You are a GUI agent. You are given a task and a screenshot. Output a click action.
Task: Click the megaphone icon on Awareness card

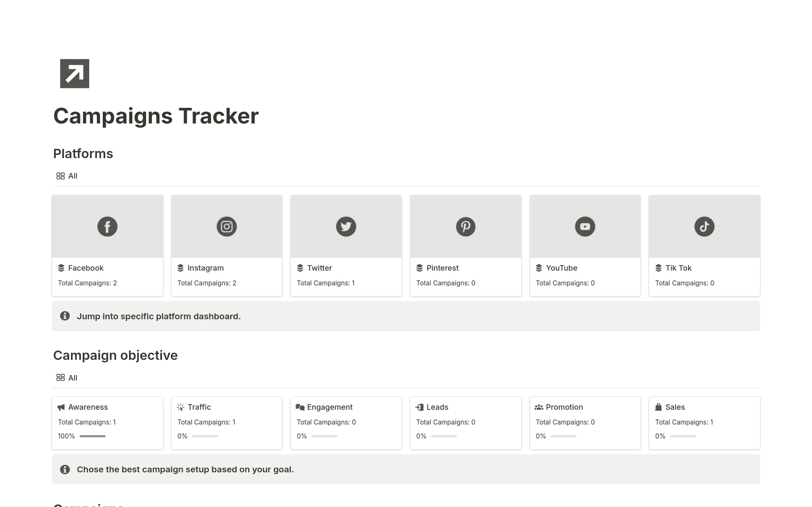(x=61, y=407)
